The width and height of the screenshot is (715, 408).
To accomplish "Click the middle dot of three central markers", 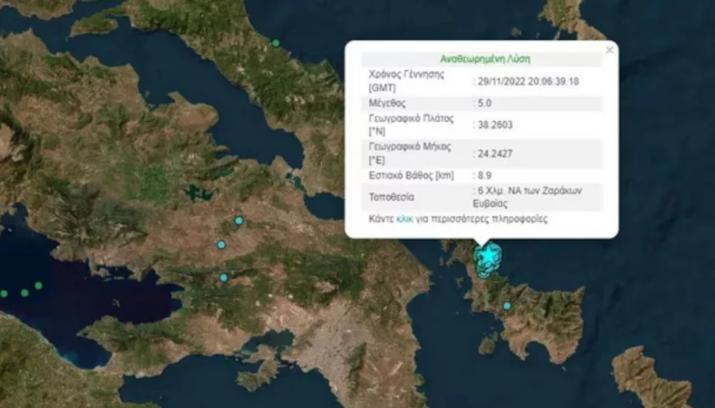I will click(x=222, y=244).
